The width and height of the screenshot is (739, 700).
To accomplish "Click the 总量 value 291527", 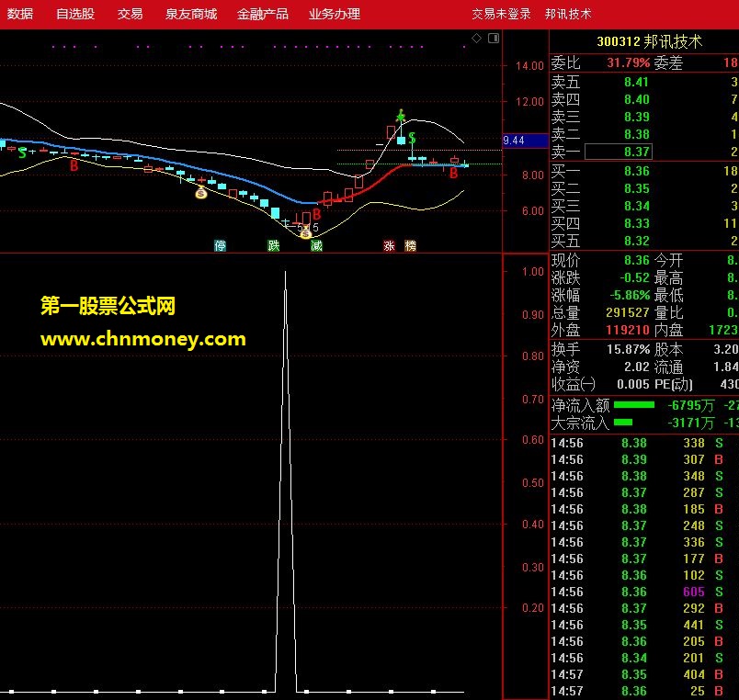I will (628, 312).
